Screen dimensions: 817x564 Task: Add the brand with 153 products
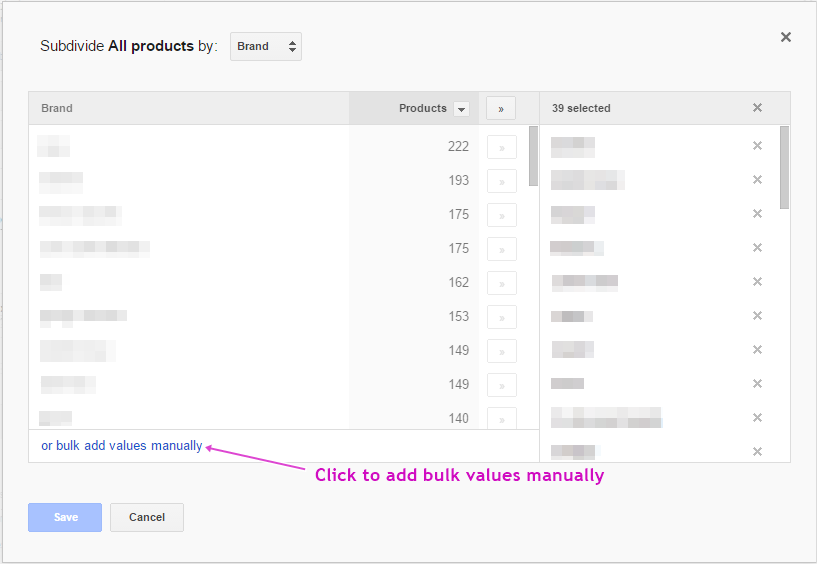[x=501, y=317]
